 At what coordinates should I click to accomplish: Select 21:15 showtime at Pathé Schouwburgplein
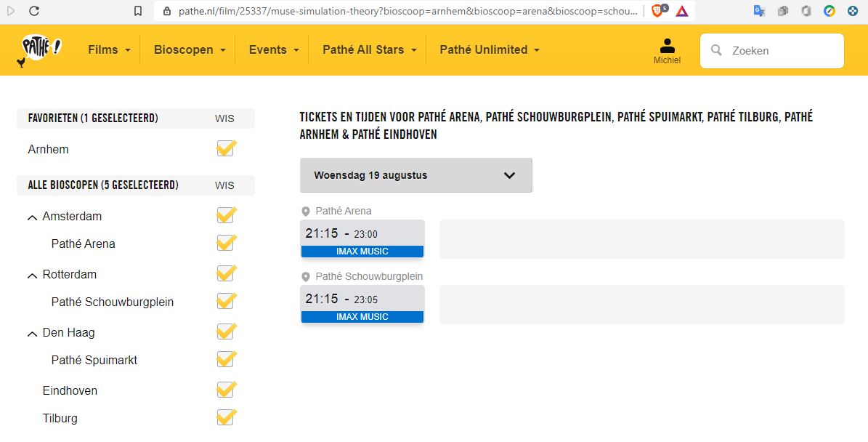click(x=362, y=304)
